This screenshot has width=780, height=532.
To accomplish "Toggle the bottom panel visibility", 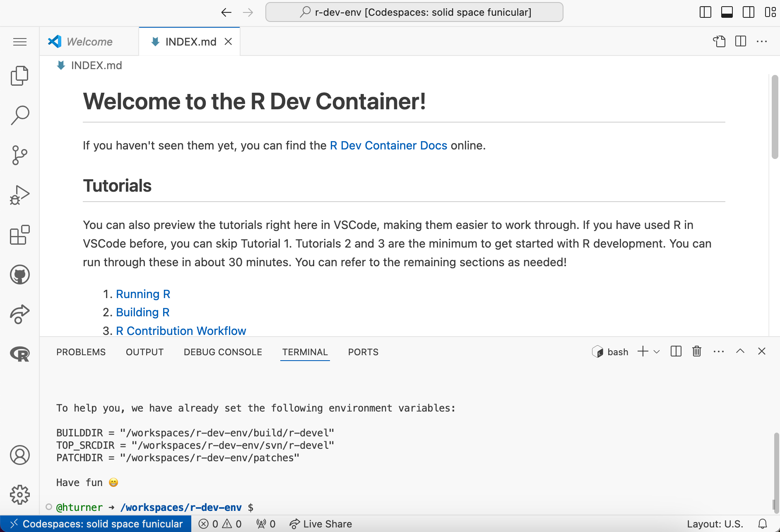I will (x=727, y=12).
